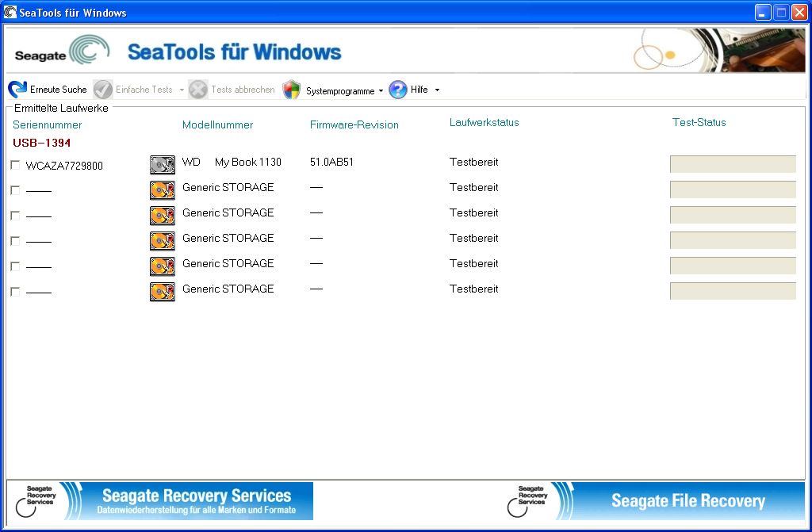This screenshot has width=812, height=532.
Task: Click the Systemprogramme shield icon
Action: (292, 90)
